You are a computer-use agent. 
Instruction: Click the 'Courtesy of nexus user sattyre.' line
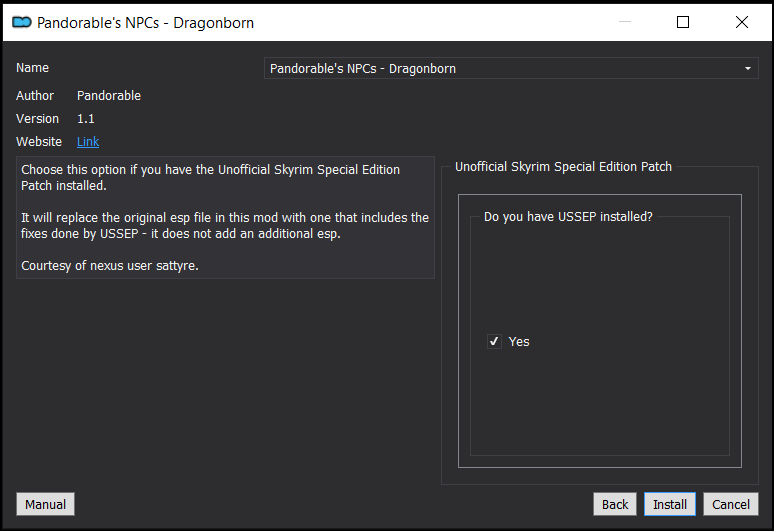(x=110, y=266)
